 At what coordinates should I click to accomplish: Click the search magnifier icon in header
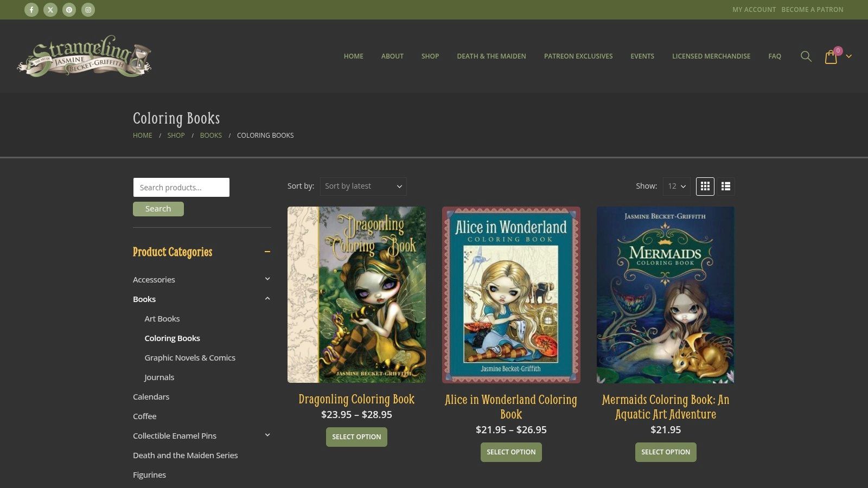click(806, 56)
